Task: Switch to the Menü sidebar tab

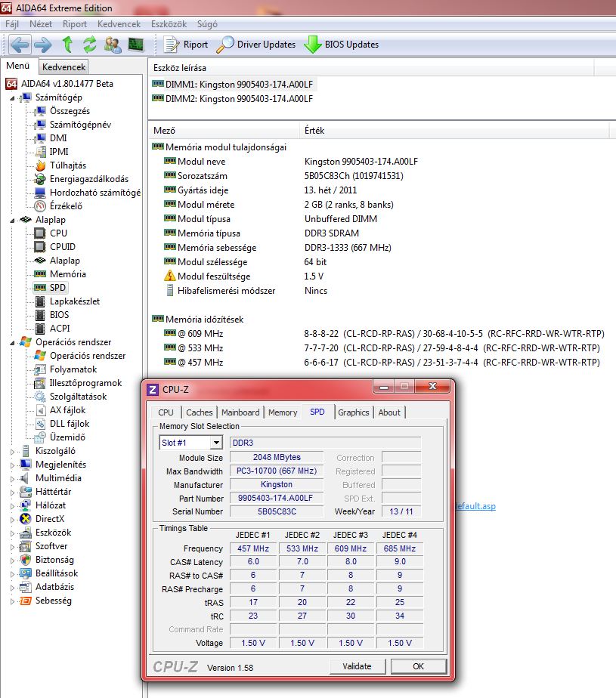Action: tap(18, 66)
